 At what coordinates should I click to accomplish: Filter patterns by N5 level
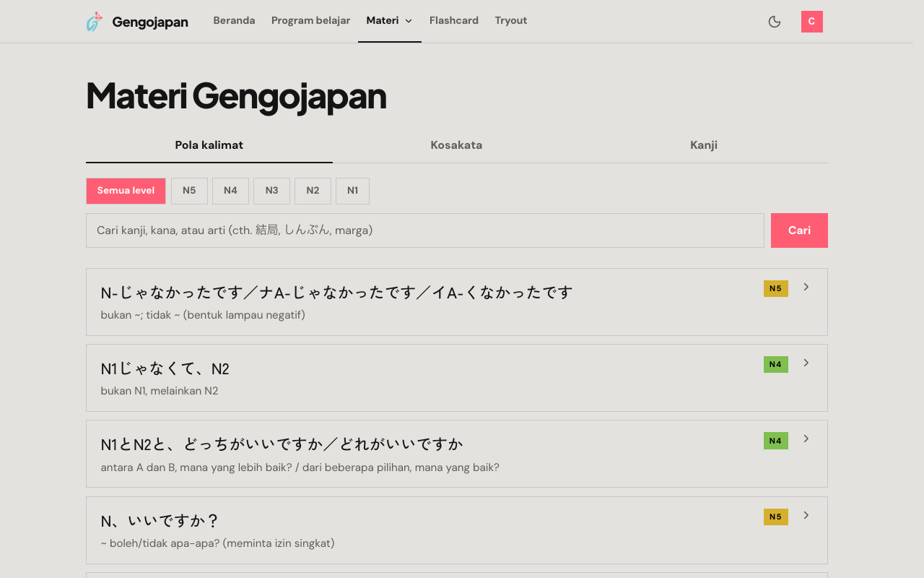click(189, 191)
